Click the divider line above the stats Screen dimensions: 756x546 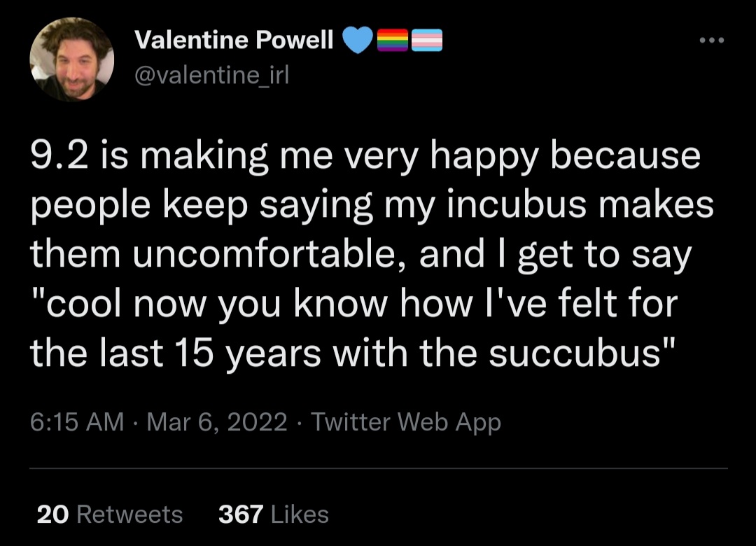[x=379, y=468]
